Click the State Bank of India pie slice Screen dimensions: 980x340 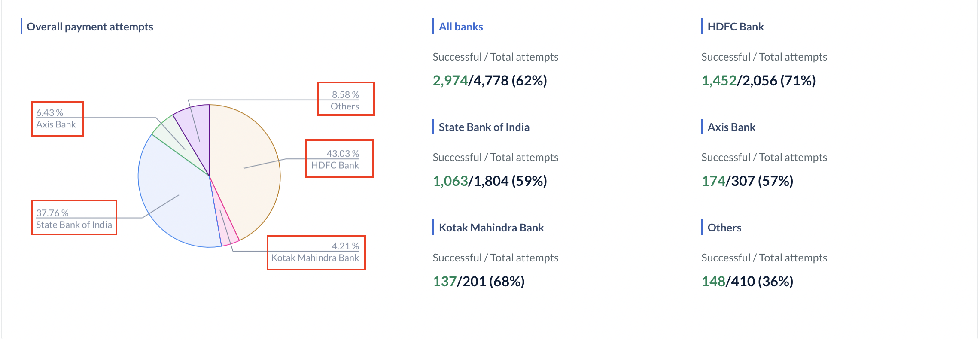click(x=176, y=197)
